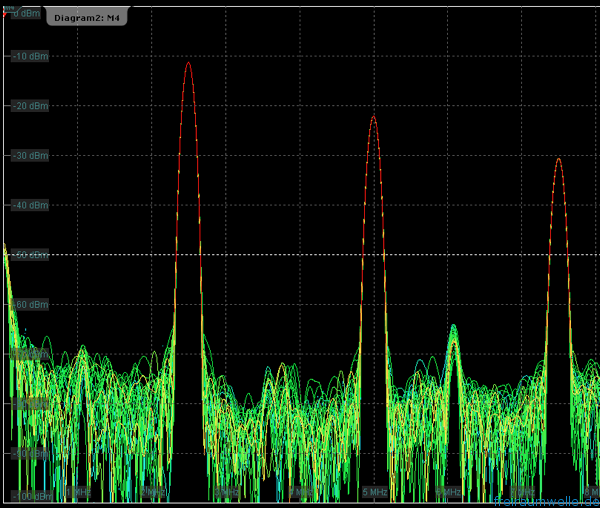Click the 6 MHz frequency label
600x508 pixels.
(x=447, y=493)
